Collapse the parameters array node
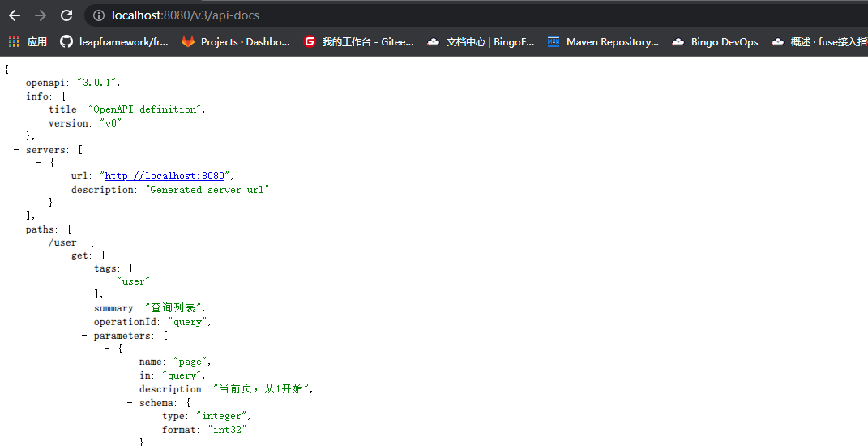Image resolution: width=868 pixels, height=446 pixels. click(x=84, y=336)
